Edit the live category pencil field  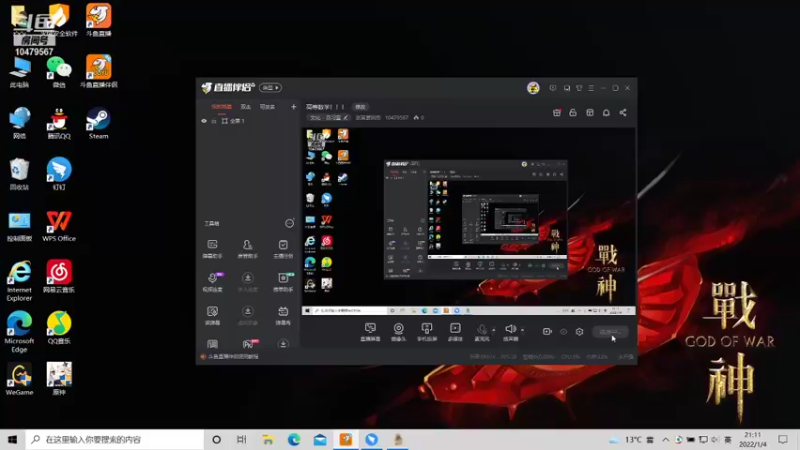pyautogui.click(x=328, y=117)
